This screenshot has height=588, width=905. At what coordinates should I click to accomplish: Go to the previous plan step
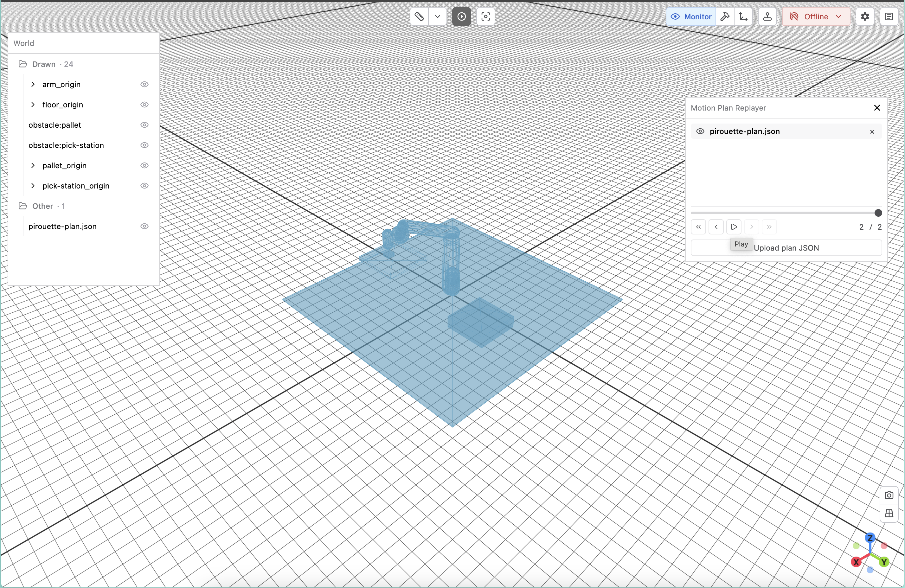[x=716, y=227]
